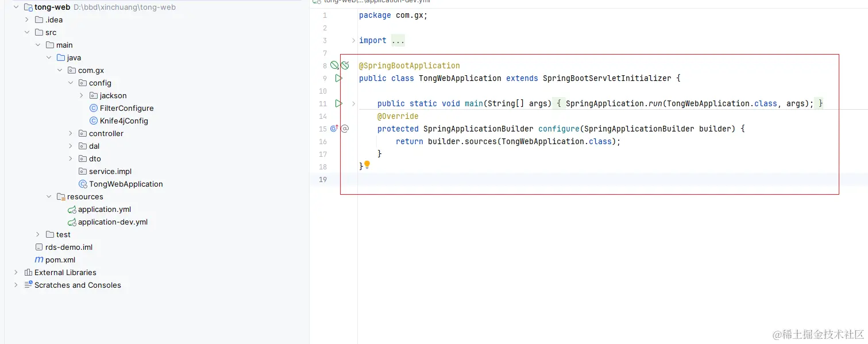Viewport: 868px width, 344px height.
Task: Expand Scratches and Consoles node
Action: [16, 285]
